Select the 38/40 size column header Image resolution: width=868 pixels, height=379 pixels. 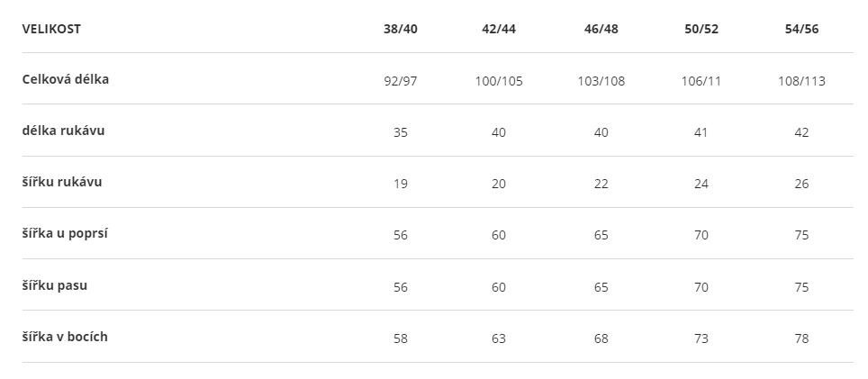400,29
